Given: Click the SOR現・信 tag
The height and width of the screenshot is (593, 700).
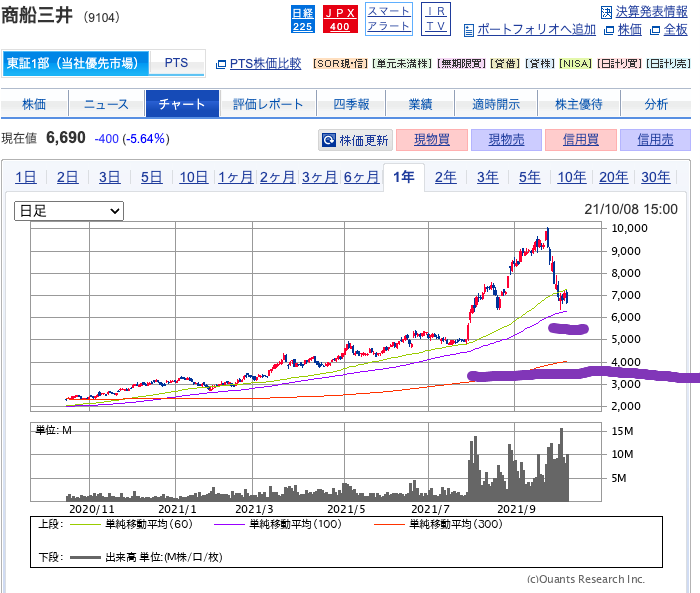Looking at the screenshot, I should click(x=341, y=64).
